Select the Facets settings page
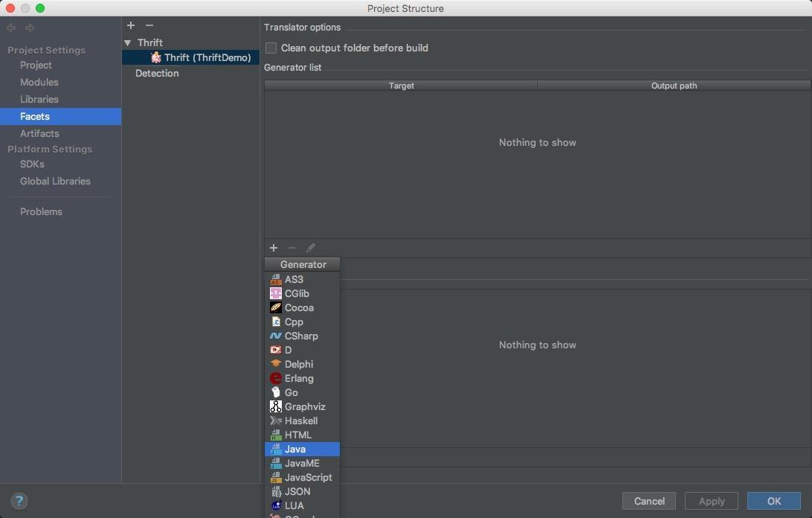812x518 pixels. (x=60, y=116)
